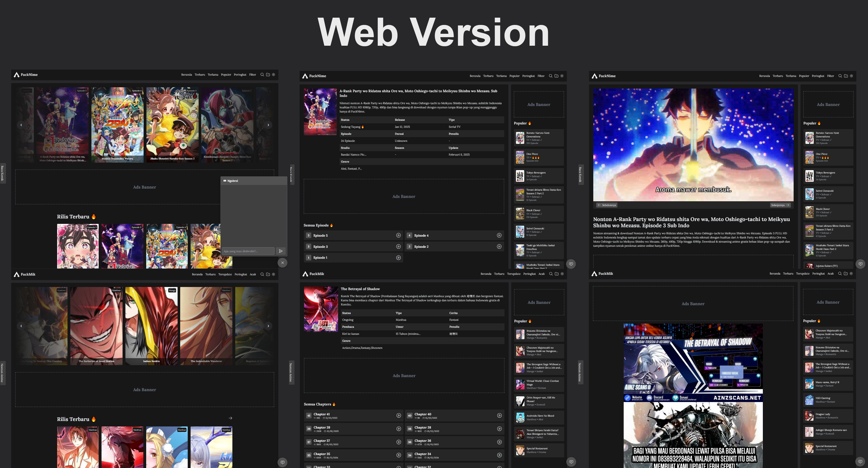Toggle theme sun icon on FuckNime detail page

click(562, 76)
